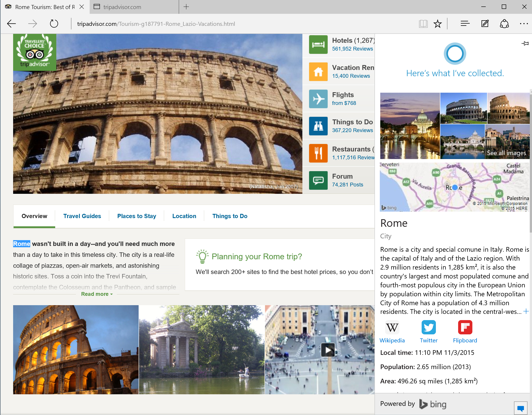This screenshot has height=415, width=532.
Task: Play the piazza video thumbnail
Action: (328, 350)
